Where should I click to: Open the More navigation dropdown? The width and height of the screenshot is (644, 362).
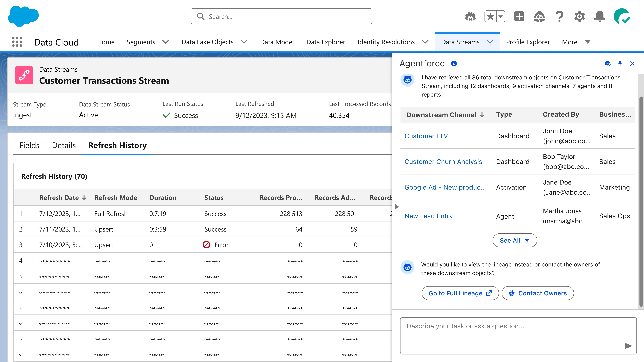pyautogui.click(x=576, y=42)
